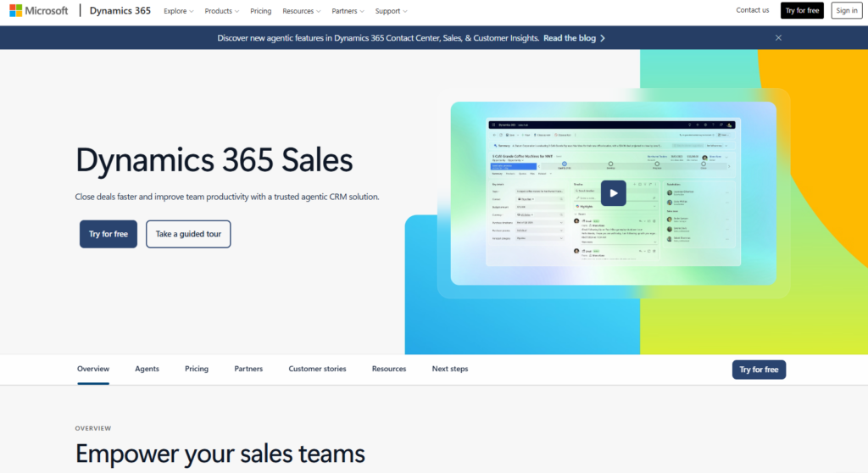Screen dimensions: 868x473
Task: Open the Customer stories tab
Action: 317,369
